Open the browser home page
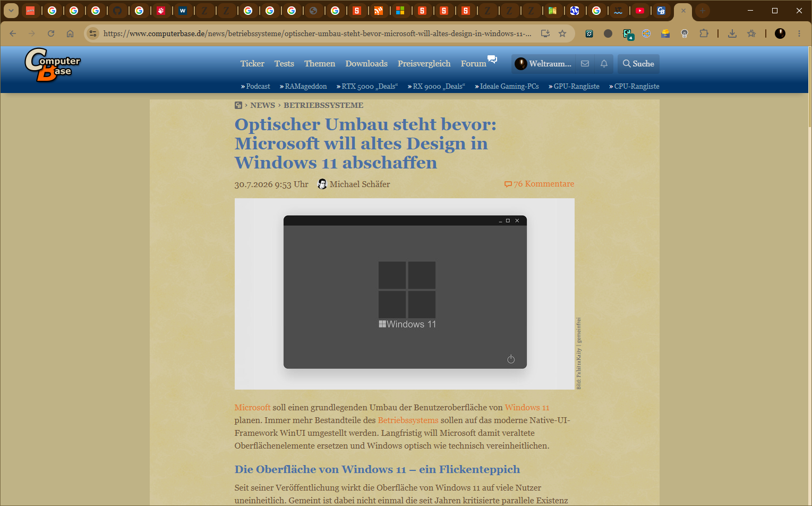812x506 pixels. click(x=70, y=33)
